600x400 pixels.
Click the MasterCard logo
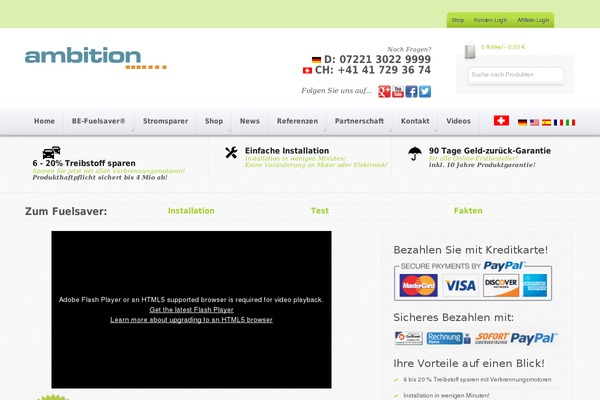418,286
